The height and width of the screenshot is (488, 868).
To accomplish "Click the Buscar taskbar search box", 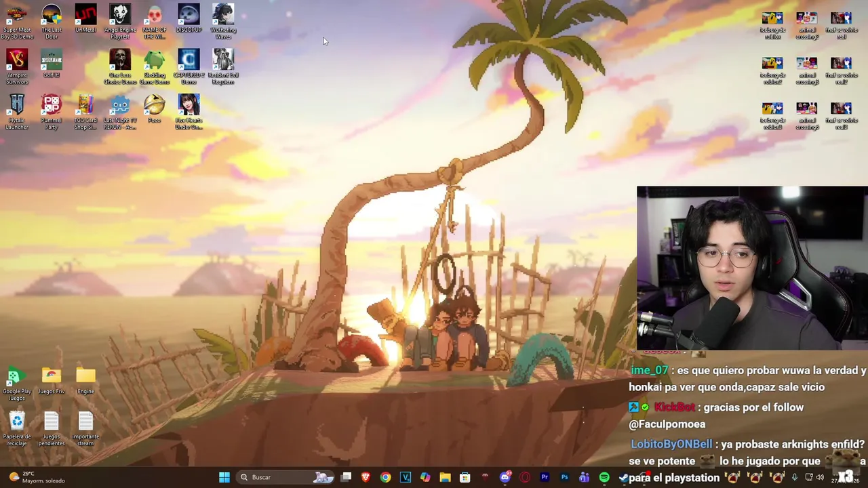I will [285, 477].
